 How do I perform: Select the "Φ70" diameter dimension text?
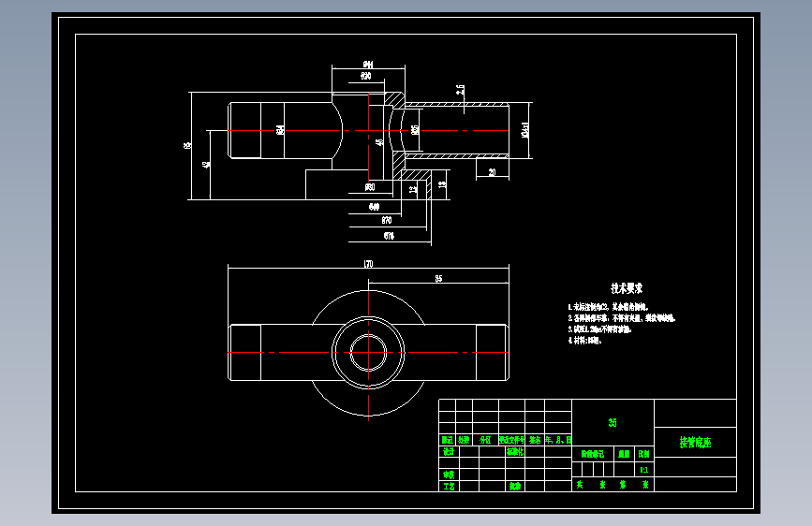[386, 221]
